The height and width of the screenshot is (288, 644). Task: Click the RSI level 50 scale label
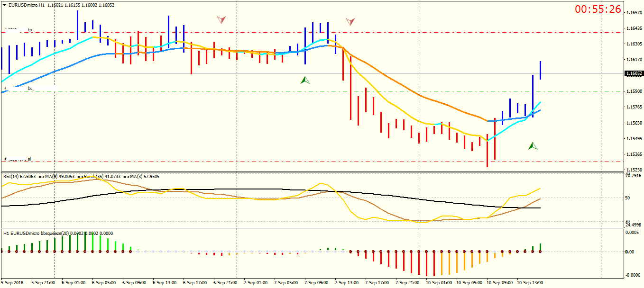pos(627,198)
